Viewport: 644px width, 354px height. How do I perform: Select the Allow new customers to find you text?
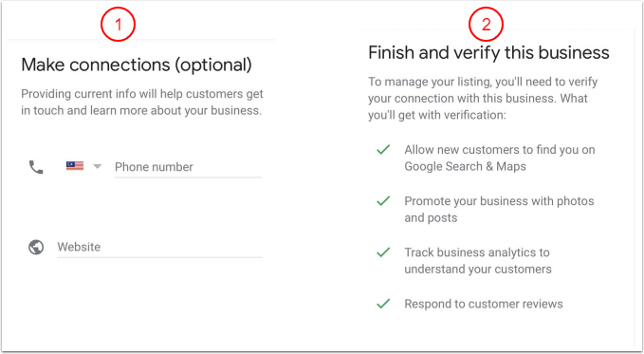pos(500,158)
